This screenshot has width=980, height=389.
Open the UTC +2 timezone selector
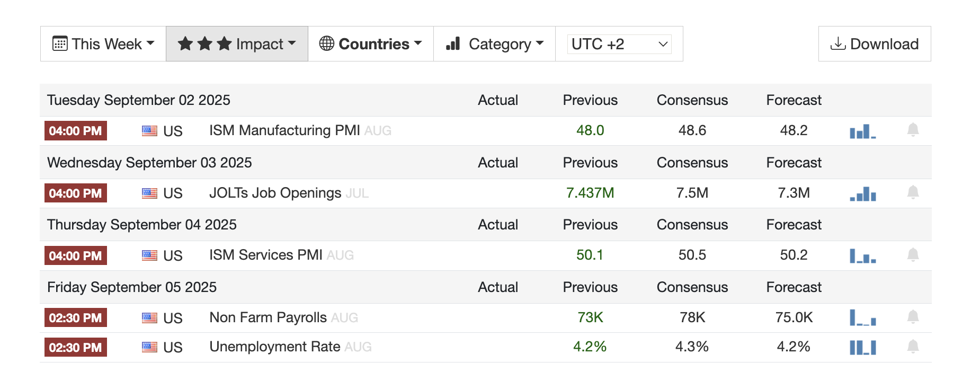point(619,44)
